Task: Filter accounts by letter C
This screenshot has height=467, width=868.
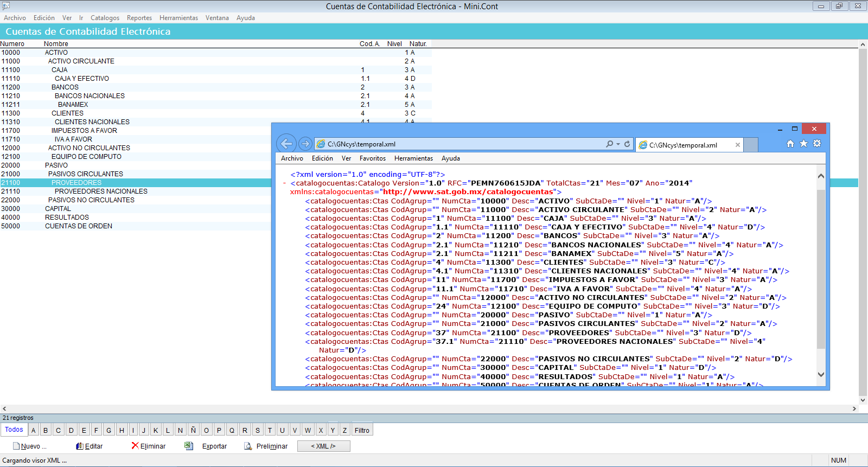Action: [x=58, y=430]
